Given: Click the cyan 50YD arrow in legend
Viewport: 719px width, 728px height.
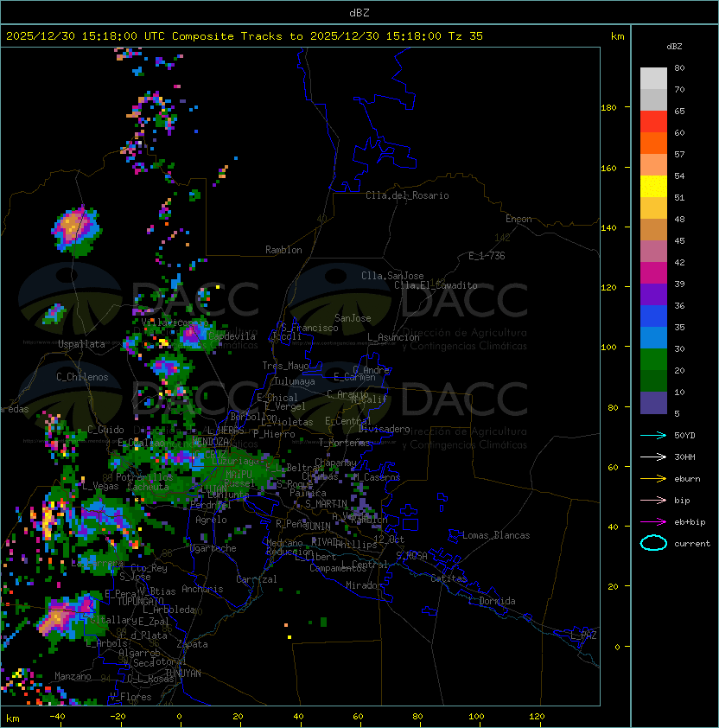Looking at the screenshot, I should point(653,435).
